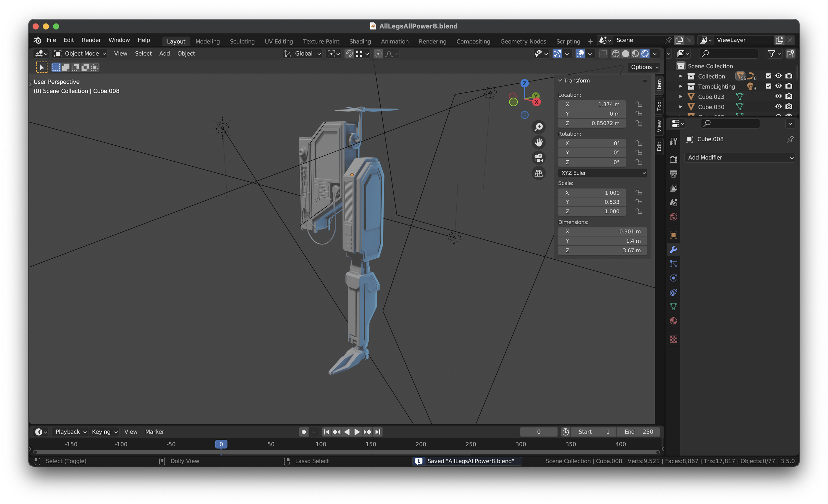Toggle lock on Location X
Viewport: 828px width, 504px height.
click(x=639, y=104)
